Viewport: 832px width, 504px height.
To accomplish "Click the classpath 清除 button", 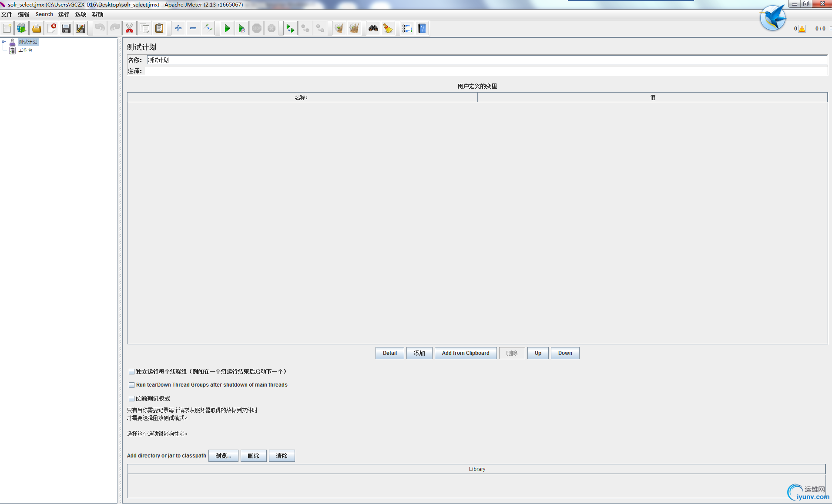I will pos(282,456).
